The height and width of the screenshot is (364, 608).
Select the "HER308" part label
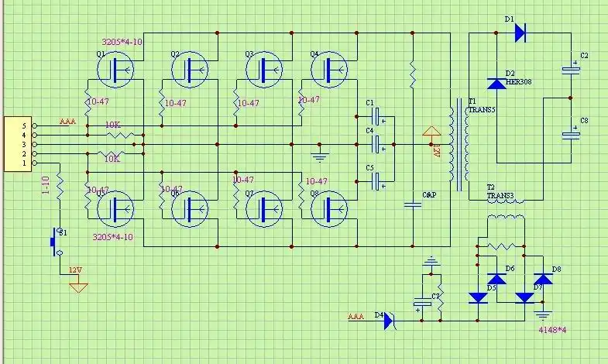tap(517, 81)
